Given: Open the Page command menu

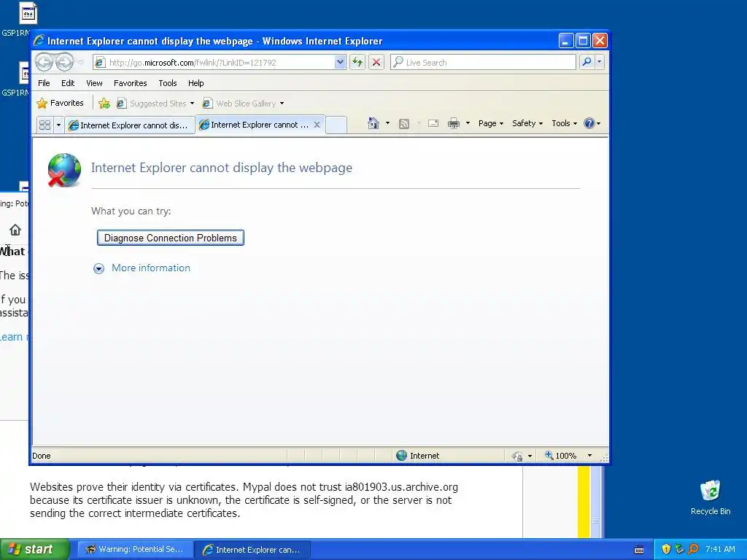Looking at the screenshot, I should click(x=491, y=123).
